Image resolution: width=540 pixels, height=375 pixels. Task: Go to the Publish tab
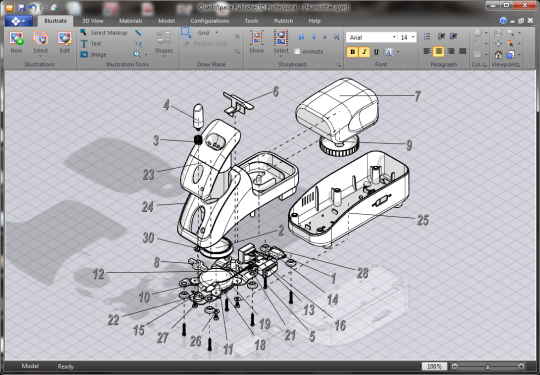[x=283, y=21]
